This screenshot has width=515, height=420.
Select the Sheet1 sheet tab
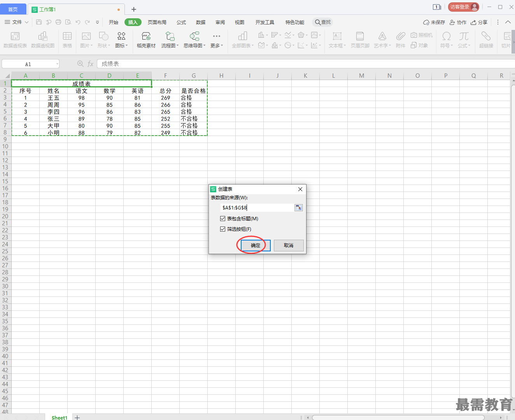coord(60,417)
